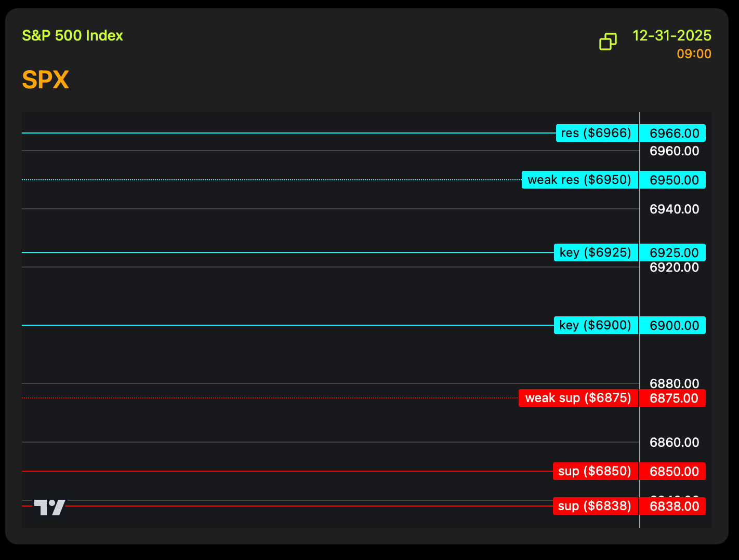The image size is (739, 560).
Task: Click the 6850.00 red price tag
Action: pyautogui.click(x=674, y=472)
